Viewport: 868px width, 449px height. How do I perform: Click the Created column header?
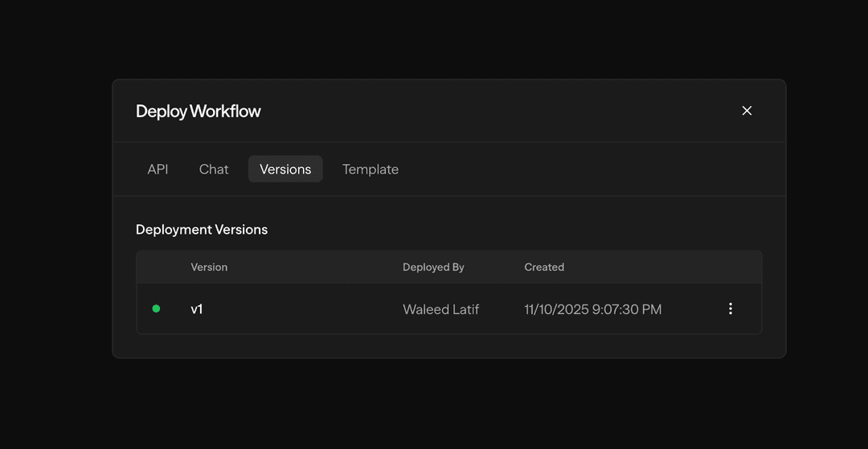544,267
